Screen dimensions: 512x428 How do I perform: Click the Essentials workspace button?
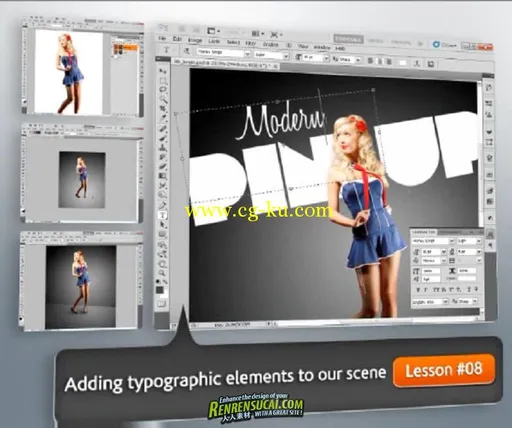348,39
